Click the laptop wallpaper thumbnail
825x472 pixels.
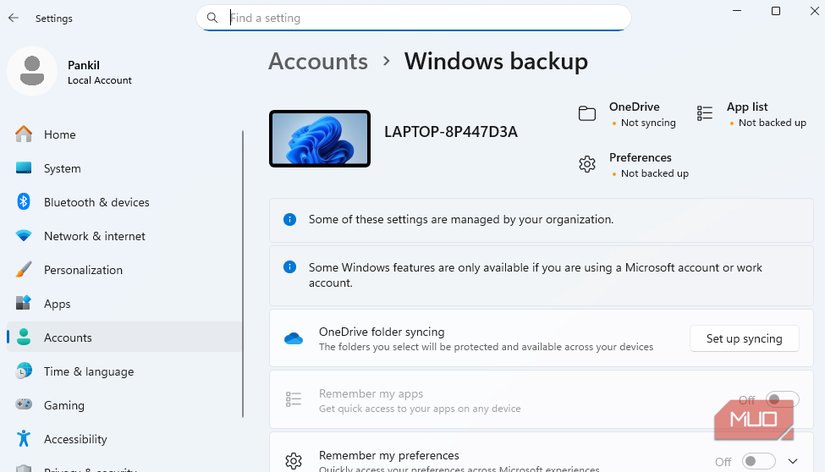[x=320, y=138]
